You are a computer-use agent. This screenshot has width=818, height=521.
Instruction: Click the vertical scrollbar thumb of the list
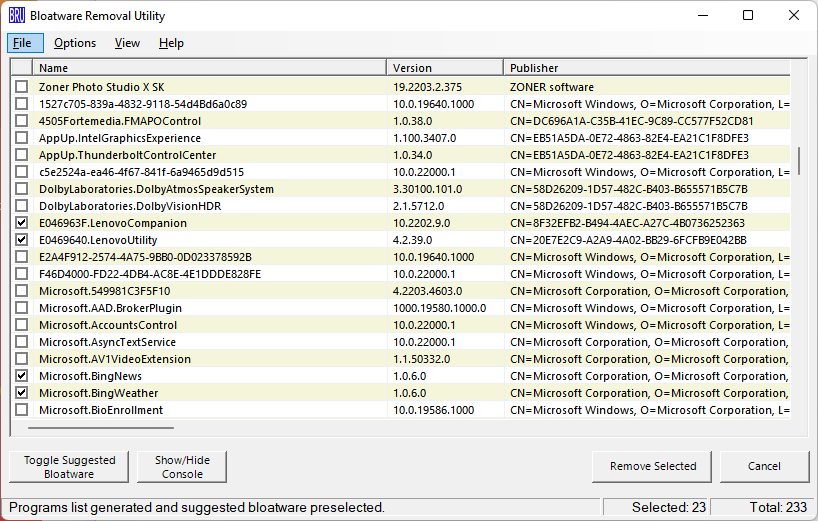click(x=798, y=160)
